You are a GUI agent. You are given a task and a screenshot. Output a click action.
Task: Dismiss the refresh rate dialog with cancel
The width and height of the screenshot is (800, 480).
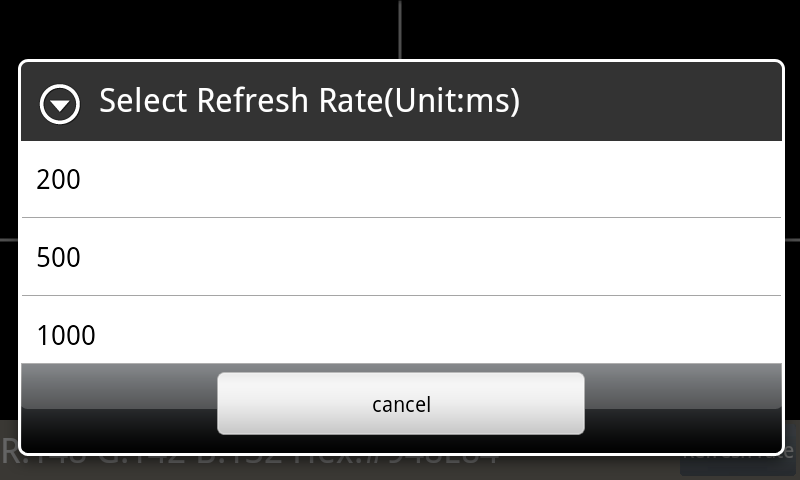point(401,403)
